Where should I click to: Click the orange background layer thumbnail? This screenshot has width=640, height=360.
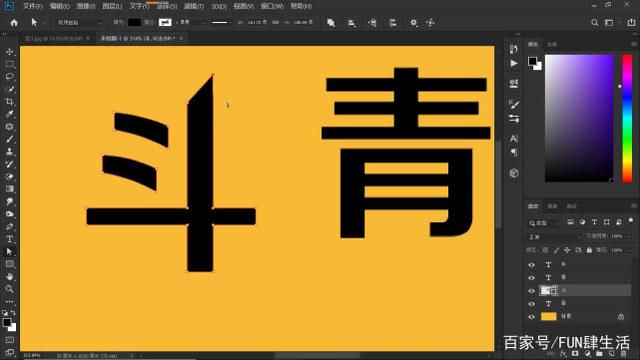click(548, 316)
